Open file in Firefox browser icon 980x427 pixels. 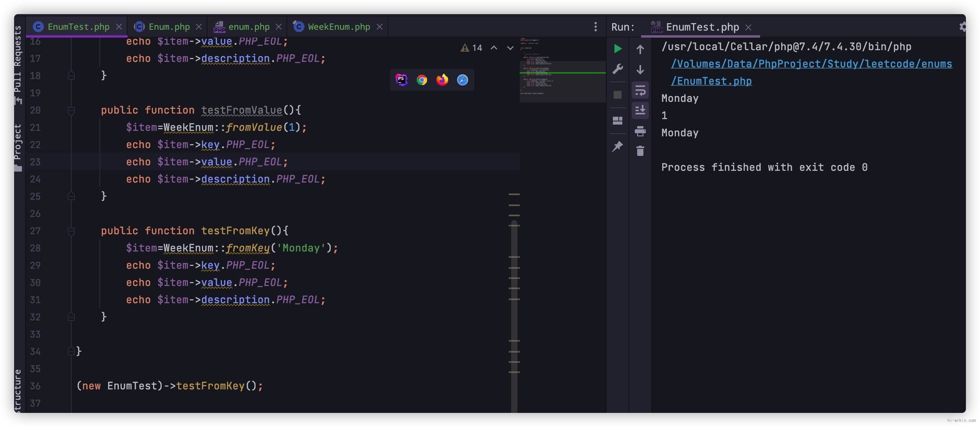442,80
